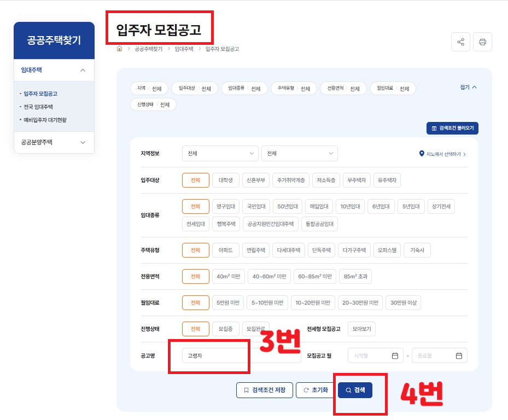Screen dimensions: 508x420
Task: Click the 검색조건 불러오기 button
Action: click(452, 128)
